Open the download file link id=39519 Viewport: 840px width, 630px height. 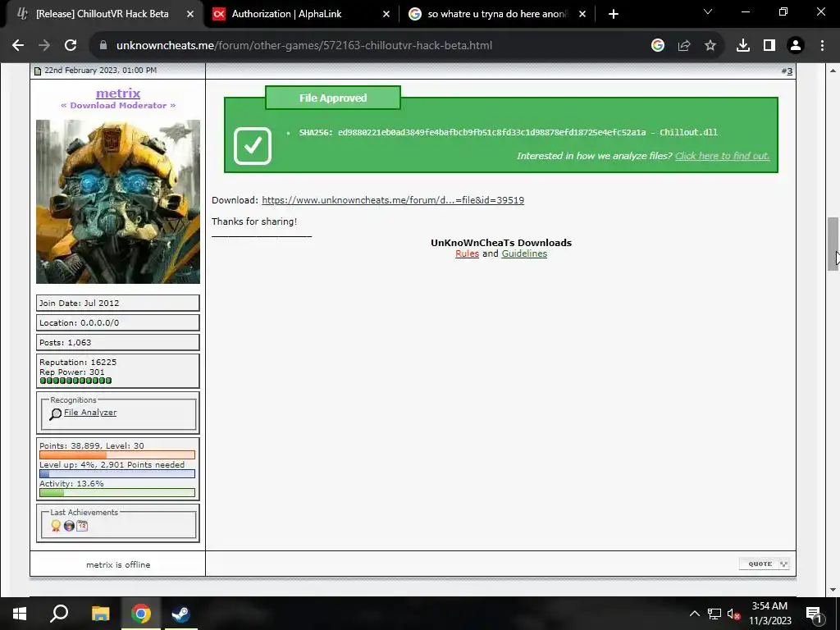click(x=393, y=200)
